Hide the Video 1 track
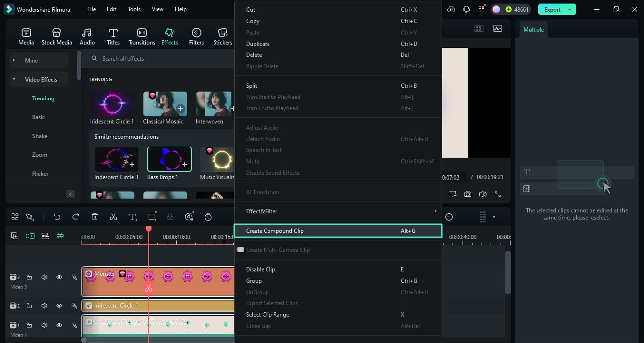The height and width of the screenshot is (343, 644). pos(59,325)
